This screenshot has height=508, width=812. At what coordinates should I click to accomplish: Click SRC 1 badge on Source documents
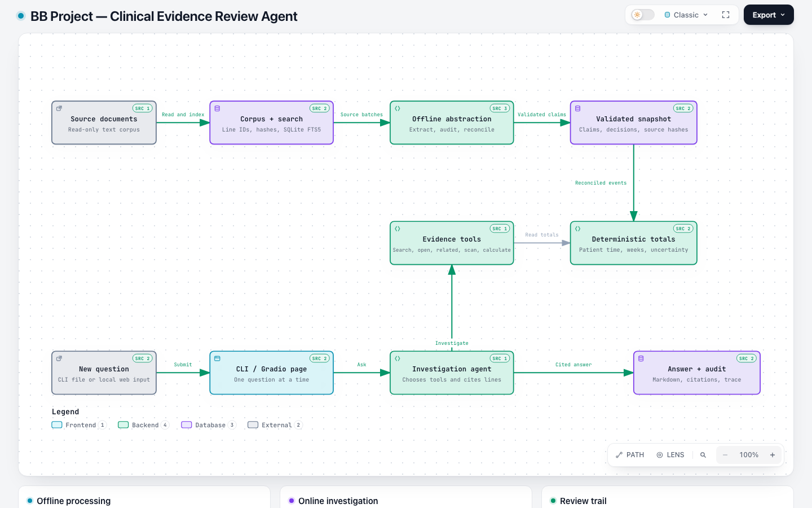click(x=142, y=108)
